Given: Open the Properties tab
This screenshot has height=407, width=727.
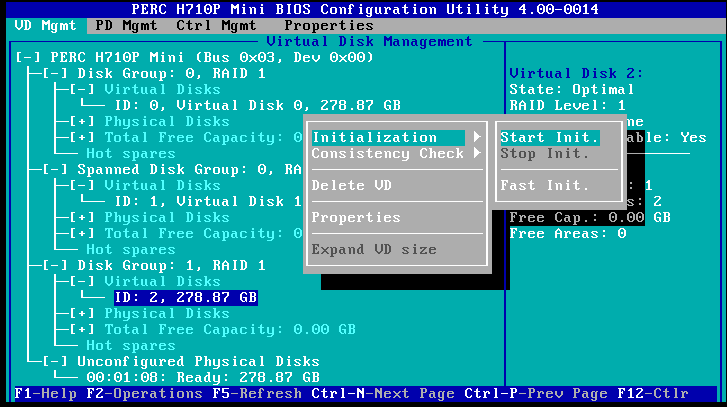Looking at the screenshot, I should tap(329, 25).
